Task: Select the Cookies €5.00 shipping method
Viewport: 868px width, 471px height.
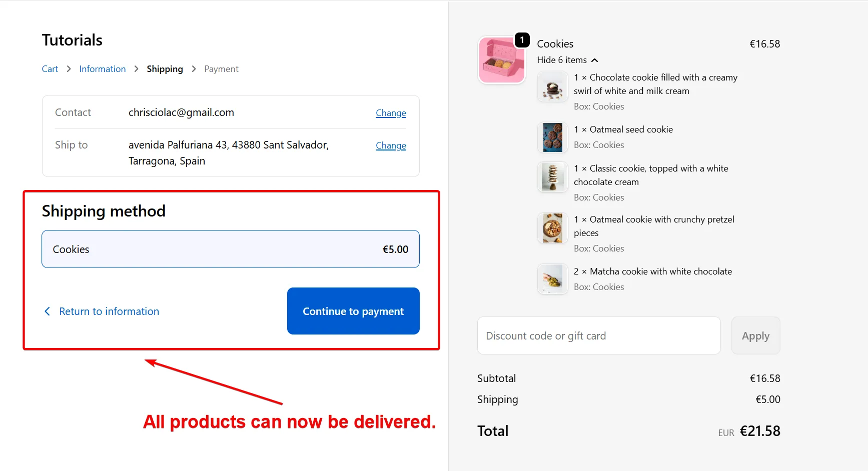Action: pos(230,249)
